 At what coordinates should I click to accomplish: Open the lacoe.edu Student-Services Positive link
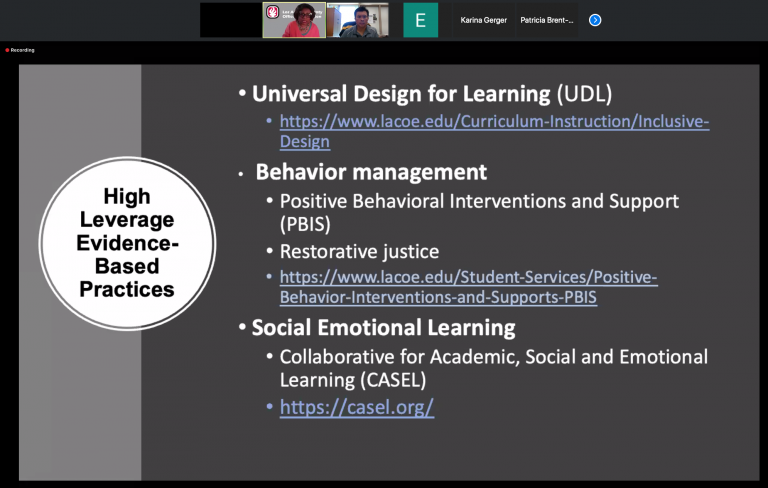coord(468,277)
